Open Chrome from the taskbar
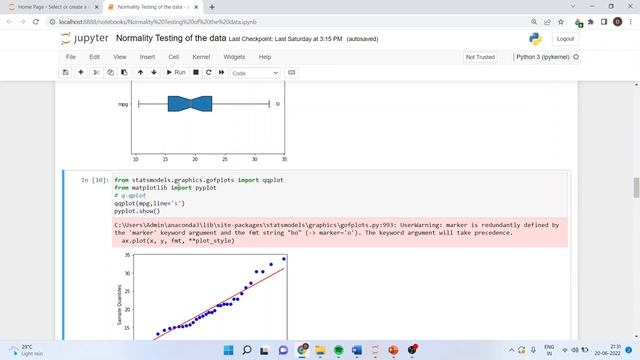This screenshot has height=360, width=640. (x=302, y=350)
